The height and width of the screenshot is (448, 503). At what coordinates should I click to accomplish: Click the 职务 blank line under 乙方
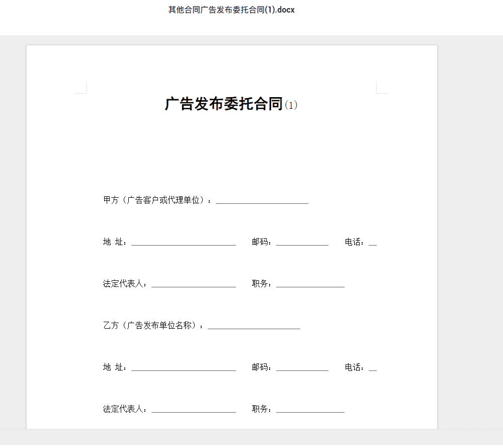[x=310, y=411]
